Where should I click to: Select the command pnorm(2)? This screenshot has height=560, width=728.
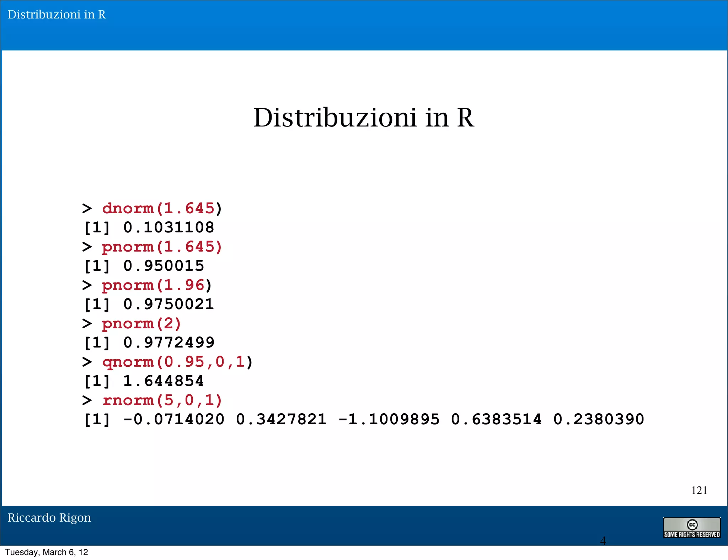click(x=141, y=324)
